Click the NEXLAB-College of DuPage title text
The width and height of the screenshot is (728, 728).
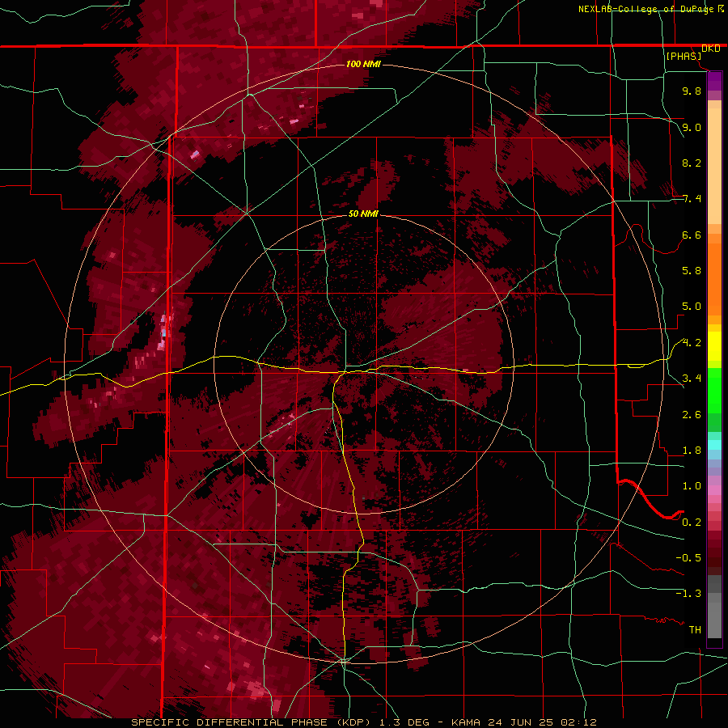(x=647, y=9)
